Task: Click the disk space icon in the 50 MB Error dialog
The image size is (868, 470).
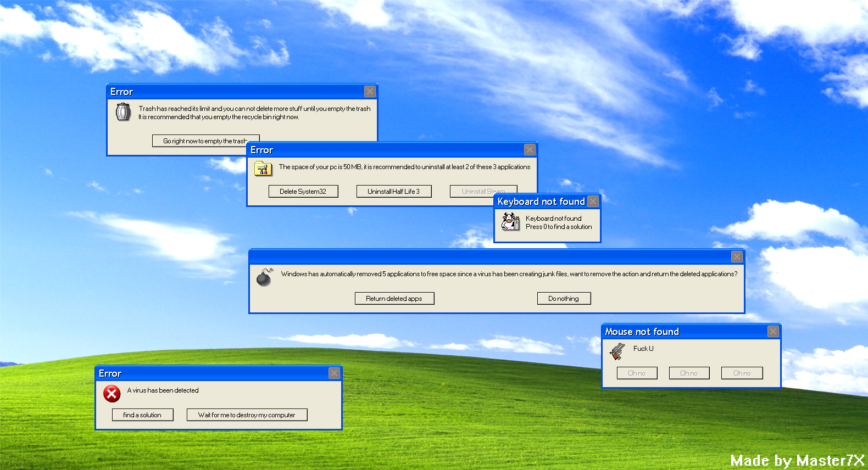Action: [x=263, y=168]
